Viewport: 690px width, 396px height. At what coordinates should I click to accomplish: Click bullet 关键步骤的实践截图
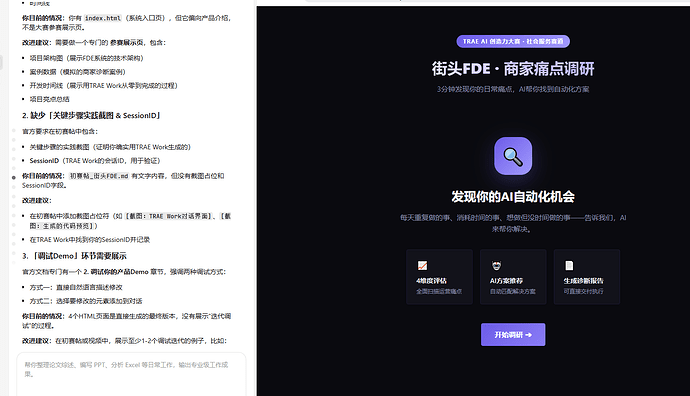click(110, 147)
